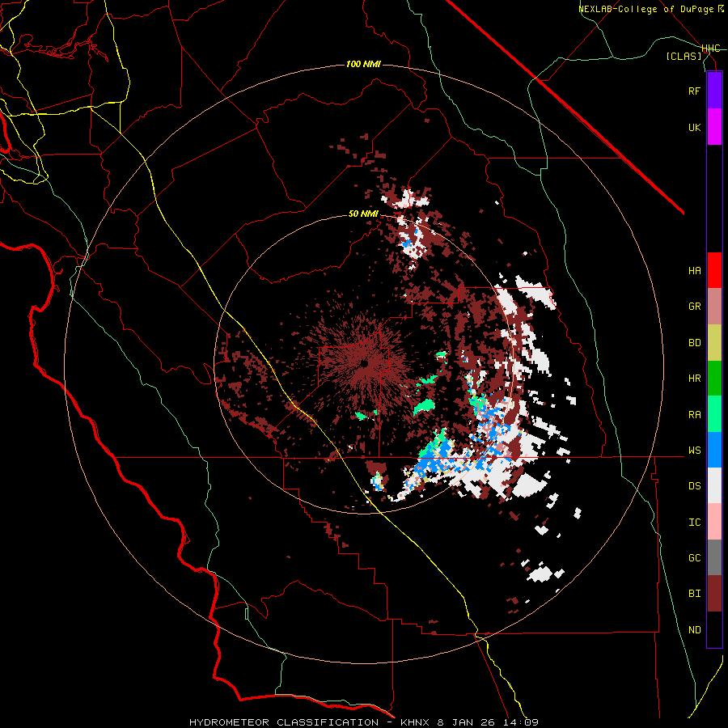Select the GC gray legend swatch

pyautogui.click(x=714, y=557)
